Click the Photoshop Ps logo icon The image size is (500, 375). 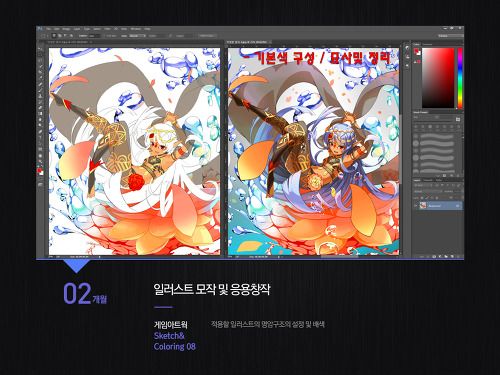(x=40, y=29)
